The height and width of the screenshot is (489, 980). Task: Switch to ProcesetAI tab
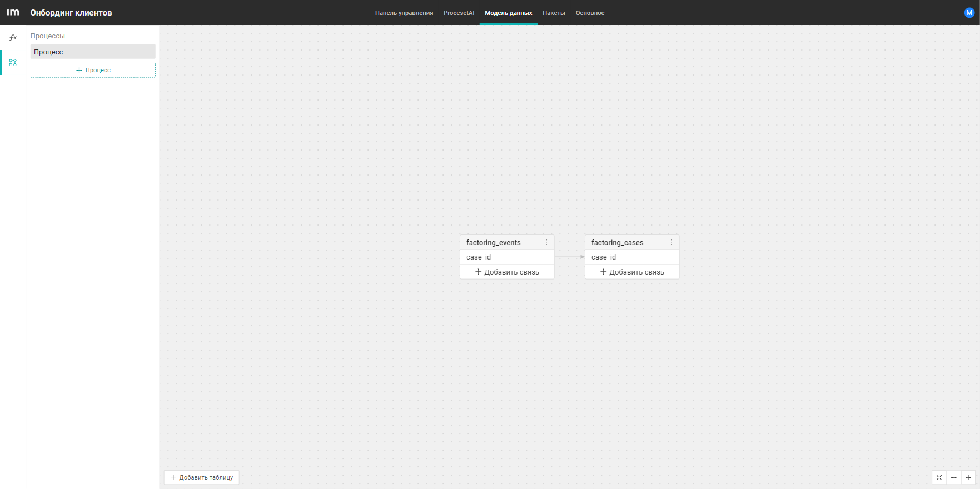(x=459, y=13)
